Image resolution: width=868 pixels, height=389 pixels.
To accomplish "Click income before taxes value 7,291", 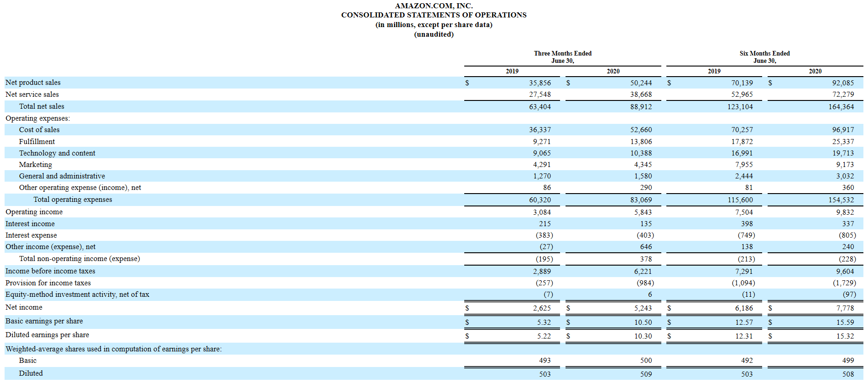I will point(744,272).
